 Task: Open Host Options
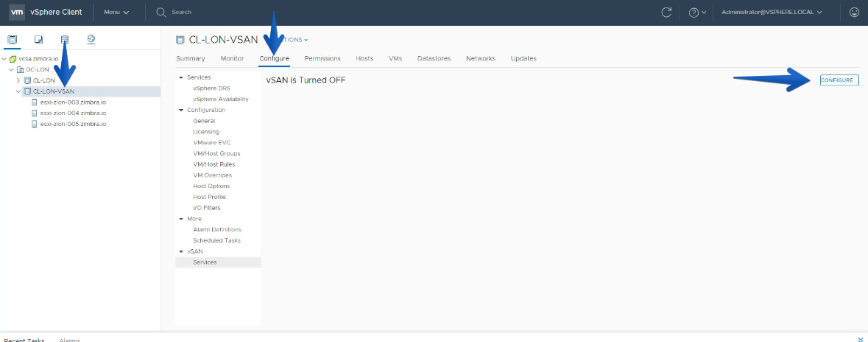[x=211, y=186]
